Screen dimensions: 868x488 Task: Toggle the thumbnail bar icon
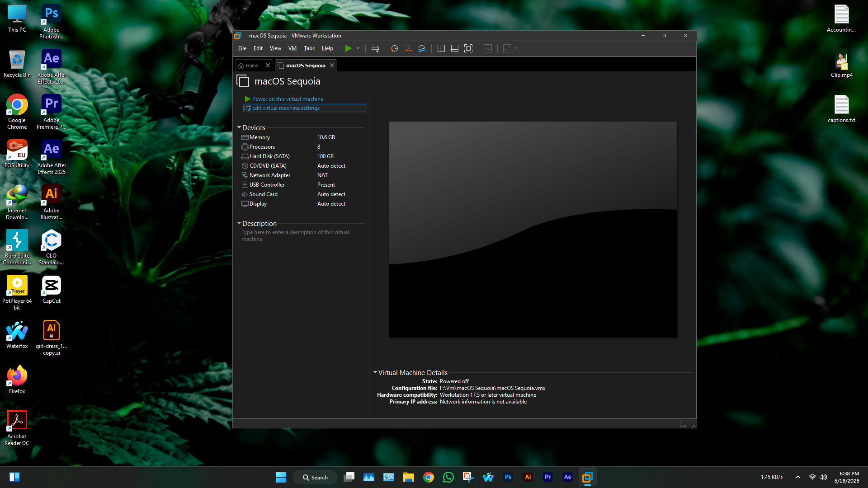point(455,48)
